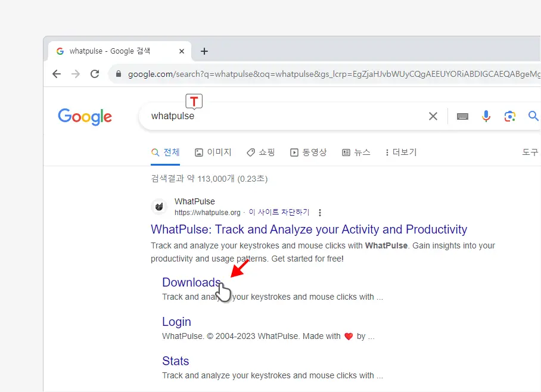Open the Downloads link
Viewport: 541px width, 392px height.
(x=192, y=282)
